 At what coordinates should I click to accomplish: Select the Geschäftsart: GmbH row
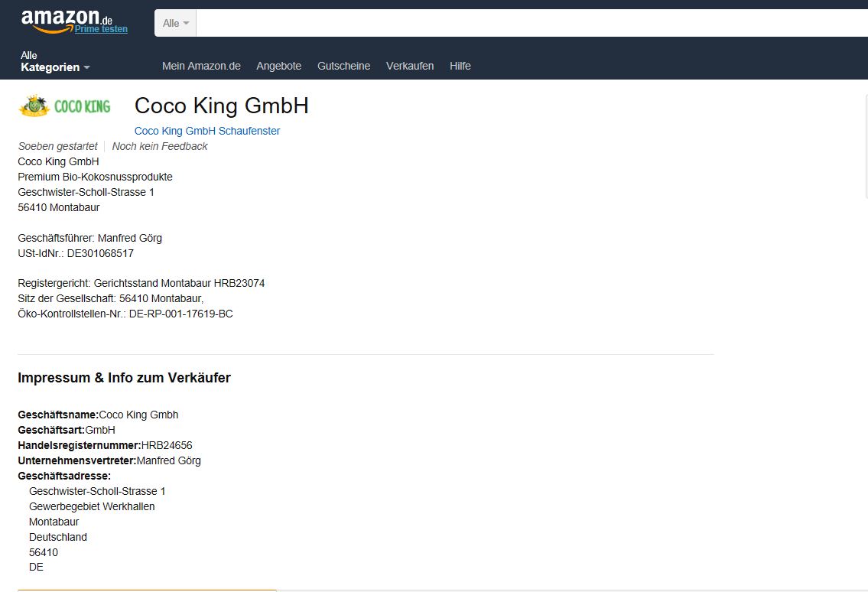click(67, 430)
